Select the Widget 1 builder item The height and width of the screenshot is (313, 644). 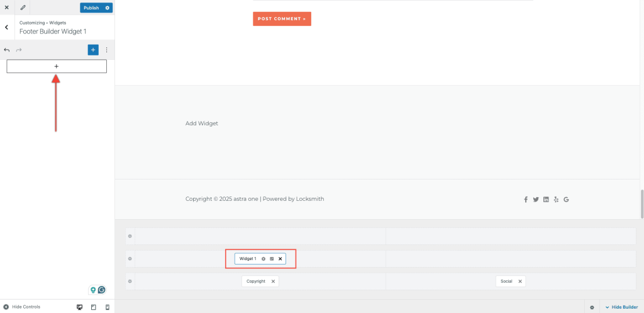pyautogui.click(x=248, y=259)
